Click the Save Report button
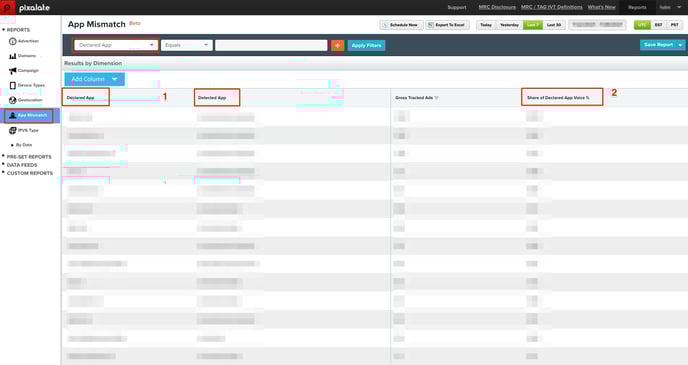The image size is (688, 365). pyautogui.click(x=659, y=45)
